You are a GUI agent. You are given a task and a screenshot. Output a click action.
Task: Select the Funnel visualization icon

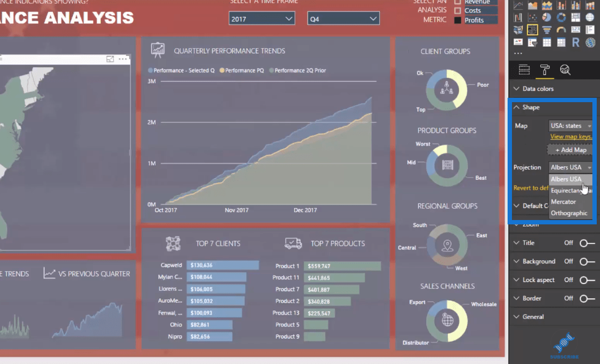547,30
